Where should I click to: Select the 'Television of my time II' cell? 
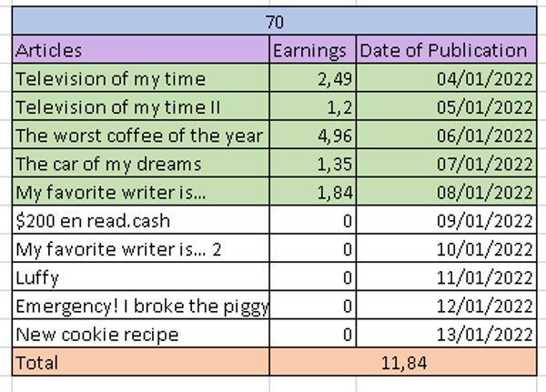coord(141,106)
